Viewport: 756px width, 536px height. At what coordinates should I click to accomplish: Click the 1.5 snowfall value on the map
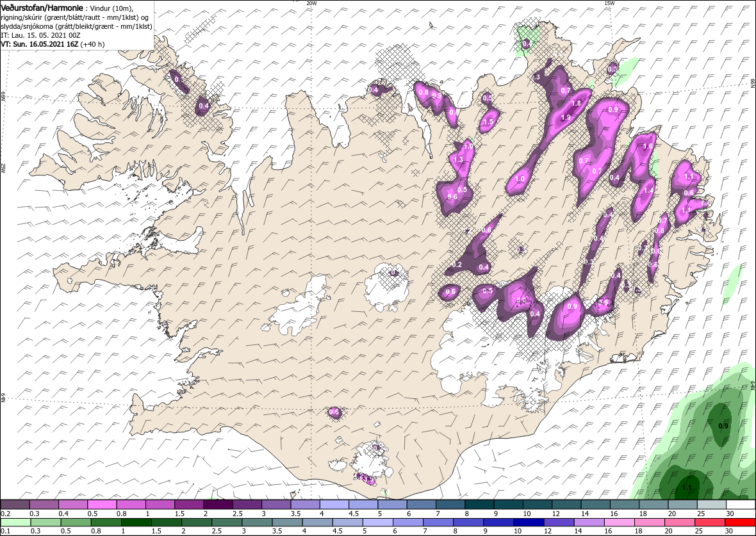tap(488, 122)
